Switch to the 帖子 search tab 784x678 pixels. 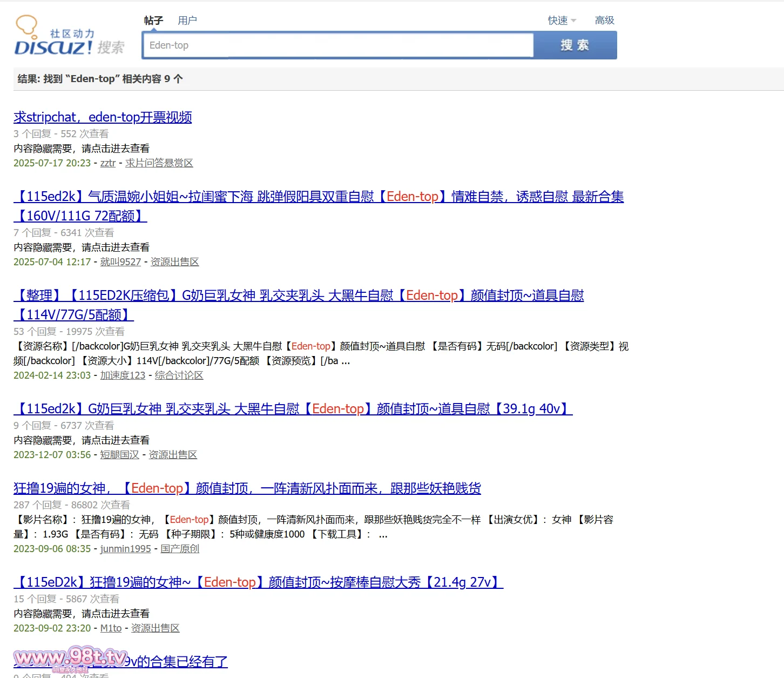[x=153, y=21]
